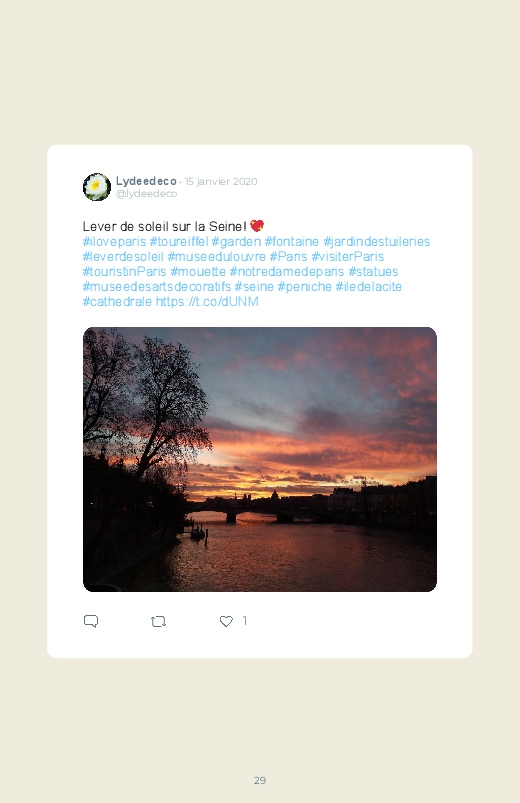Screen dimensions: 520x803
Task: Open the #iloveparis hashtag
Action: coord(114,241)
